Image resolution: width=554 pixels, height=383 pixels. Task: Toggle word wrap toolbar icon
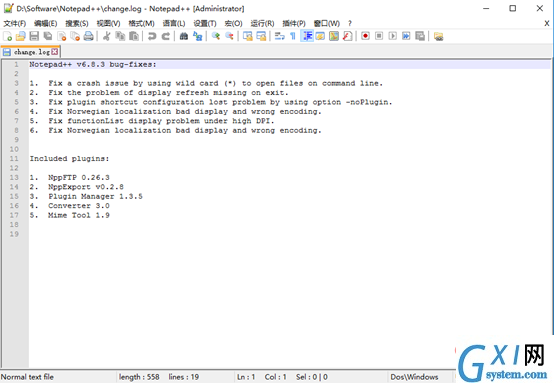click(x=279, y=36)
